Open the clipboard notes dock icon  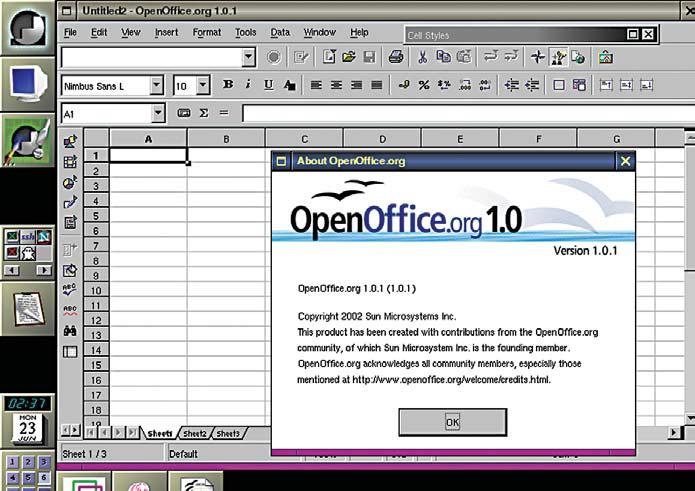[27, 309]
